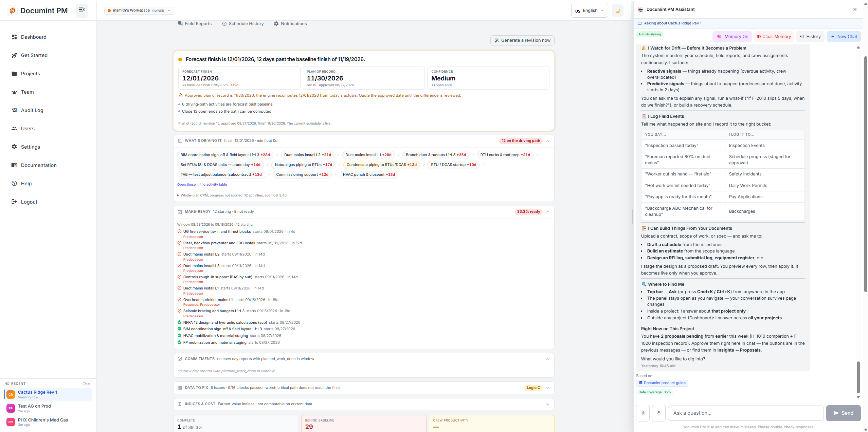Open the msmith's Workspace dropdown

click(x=139, y=11)
